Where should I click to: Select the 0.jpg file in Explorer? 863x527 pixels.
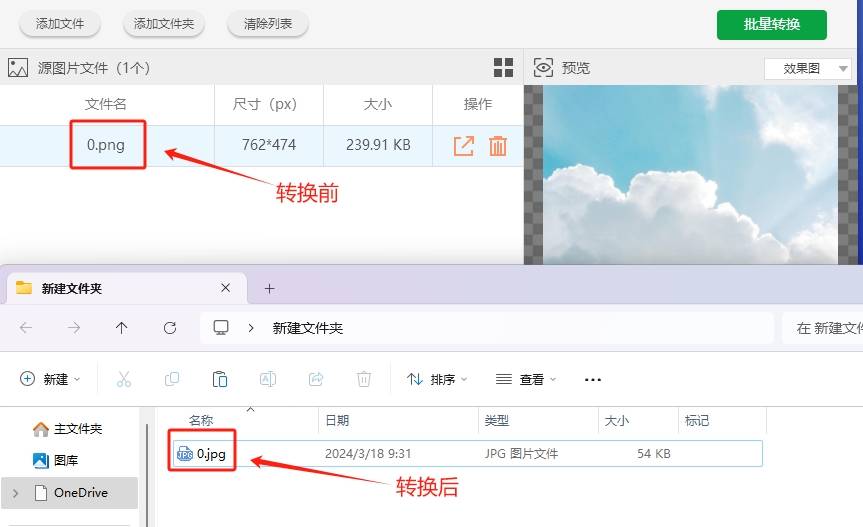[x=467, y=453]
